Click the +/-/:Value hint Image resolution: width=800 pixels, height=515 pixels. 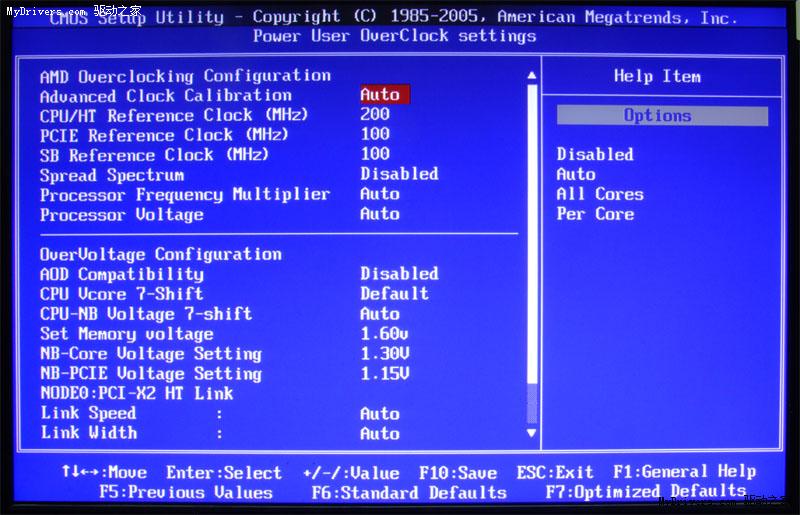[351, 473]
